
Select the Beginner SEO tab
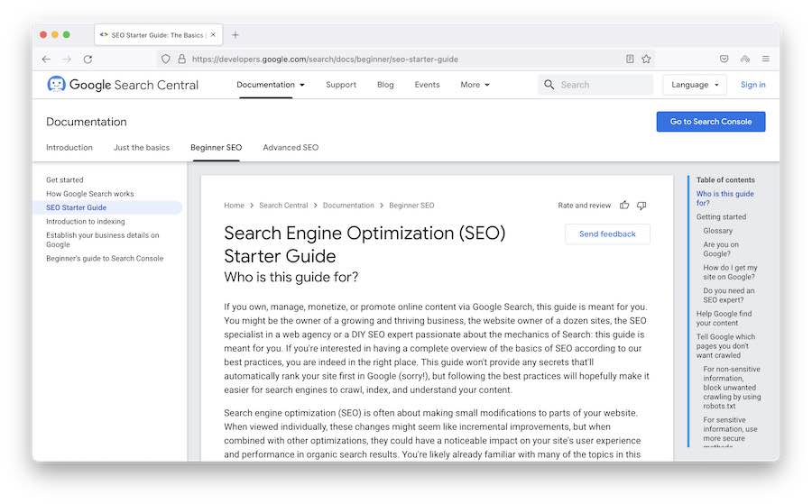216,148
